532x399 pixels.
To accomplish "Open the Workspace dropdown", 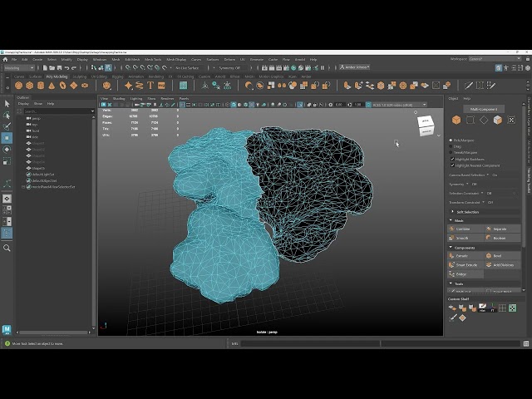I will click(x=495, y=59).
